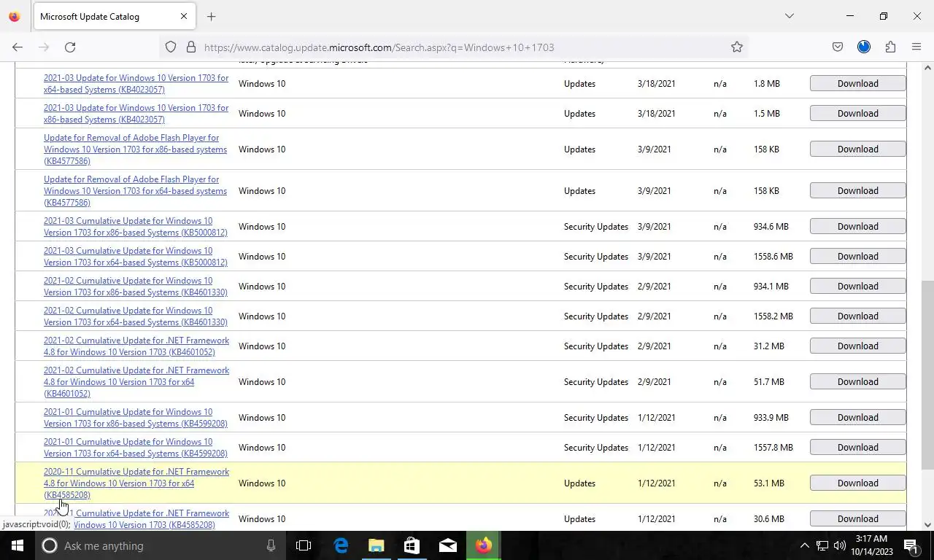Open the Firefox application menu
The width and height of the screenshot is (934, 560).
[x=916, y=47]
